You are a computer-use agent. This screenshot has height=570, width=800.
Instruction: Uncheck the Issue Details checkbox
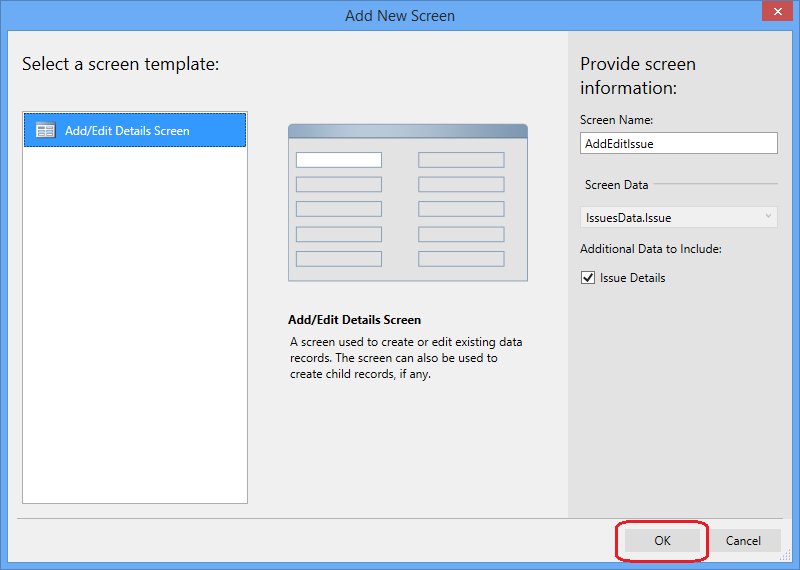coord(588,278)
